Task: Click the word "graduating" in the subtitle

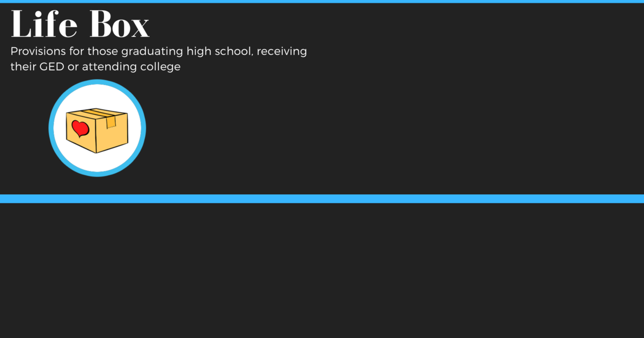Action: point(152,52)
